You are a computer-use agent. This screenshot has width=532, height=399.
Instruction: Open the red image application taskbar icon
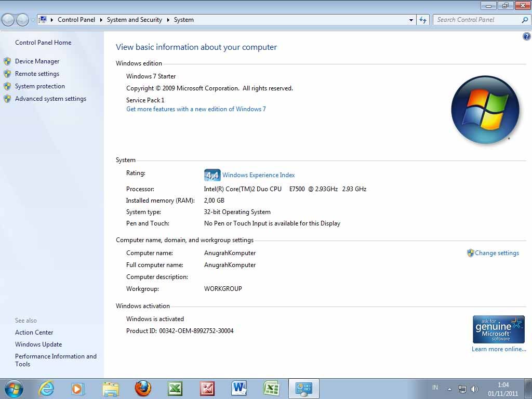pyautogui.click(x=207, y=389)
